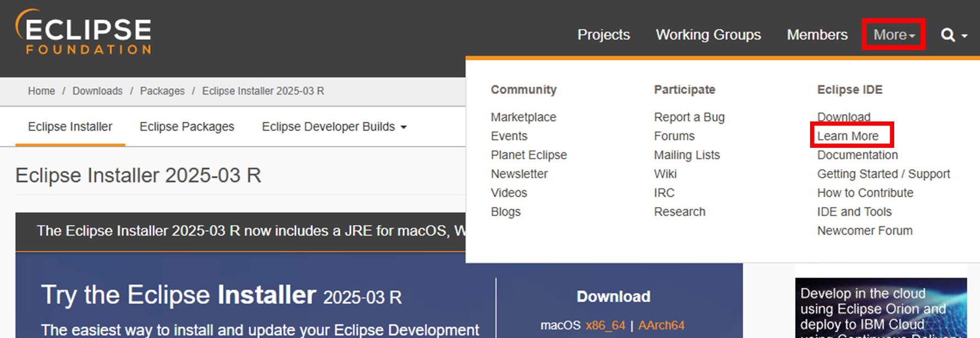Image resolution: width=980 pixels, height=338 pixels.
Task: Open the Wiki link
Action: (x=665, y=174)
